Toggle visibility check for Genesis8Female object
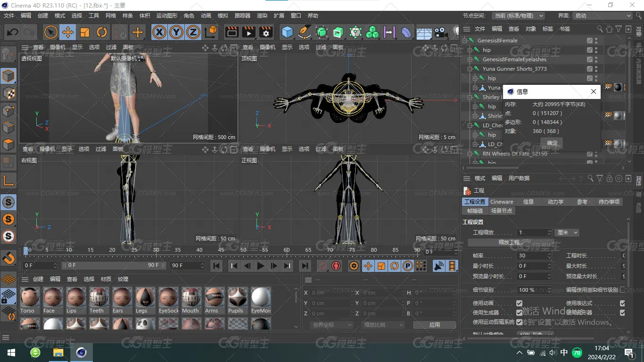 (590, 41)
